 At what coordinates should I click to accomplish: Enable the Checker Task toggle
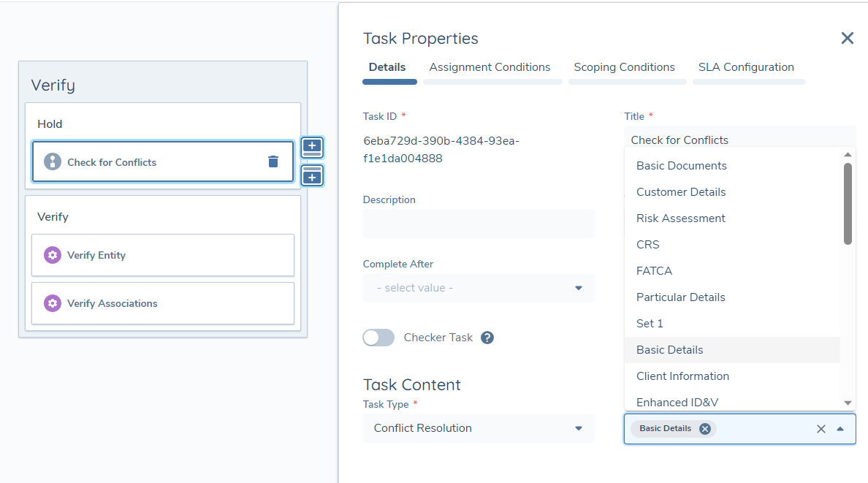tap(378, 337)
